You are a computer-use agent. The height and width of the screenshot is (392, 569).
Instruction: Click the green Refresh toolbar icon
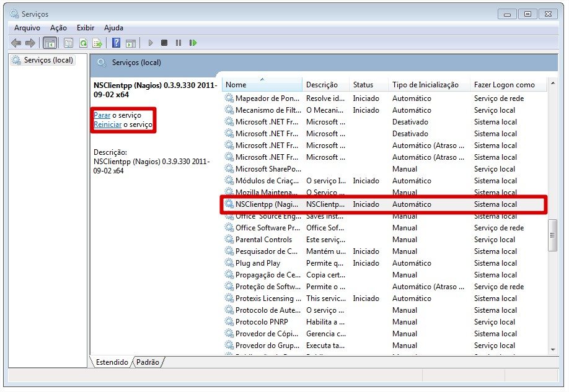[83, 43]
